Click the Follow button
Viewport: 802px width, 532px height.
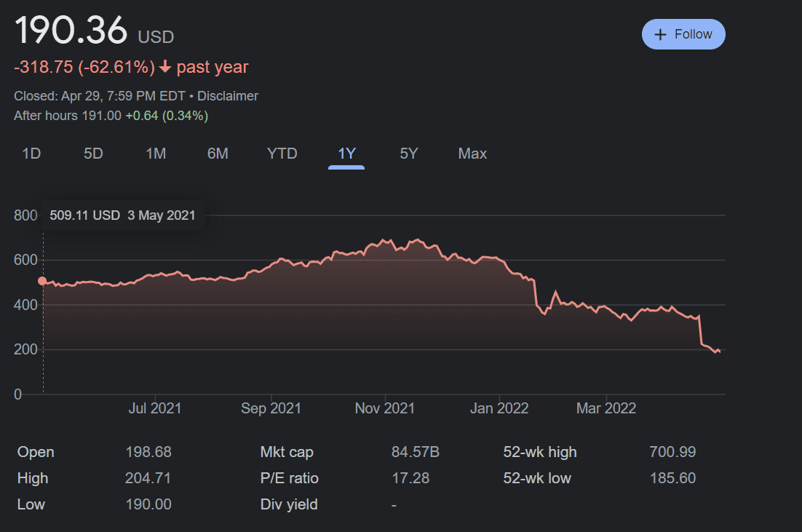[683, 34]
